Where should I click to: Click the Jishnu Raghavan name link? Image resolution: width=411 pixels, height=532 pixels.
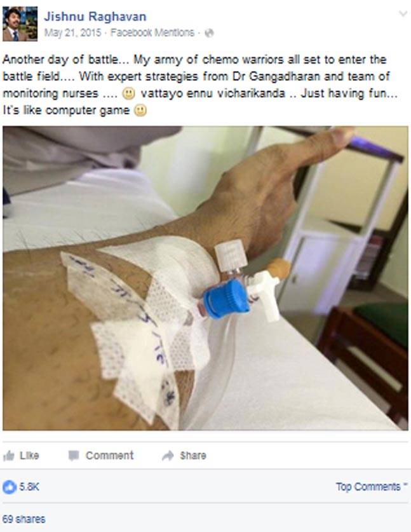(x=95, y=17)
